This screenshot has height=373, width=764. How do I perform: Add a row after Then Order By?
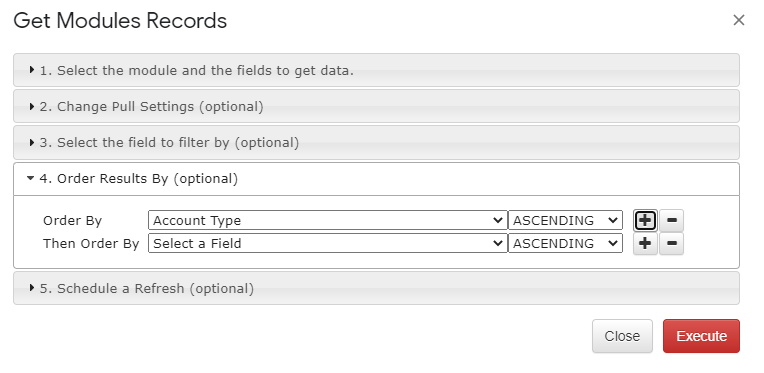(x=645, y=243)
